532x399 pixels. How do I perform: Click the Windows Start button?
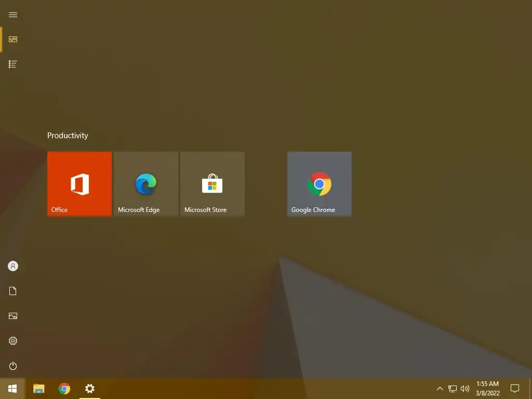click(12, 389)
